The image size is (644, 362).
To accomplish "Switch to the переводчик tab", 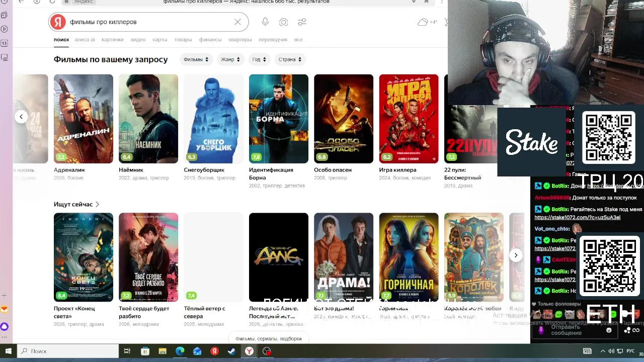I will (x=273, y=40).
